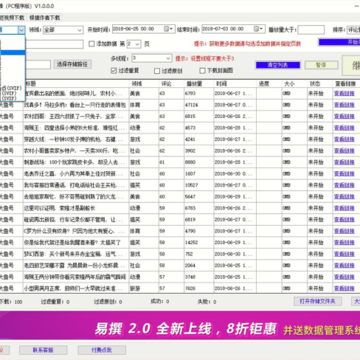Click the 进度 column header
This screenshot has height=360, width=360.
[x=269, y=84]
